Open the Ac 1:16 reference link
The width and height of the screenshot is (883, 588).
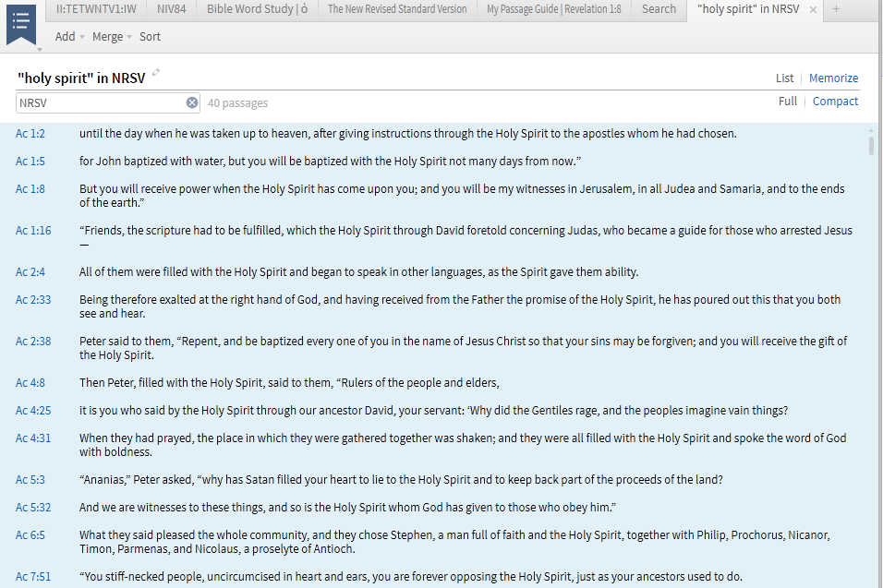[x=33, y=230]
